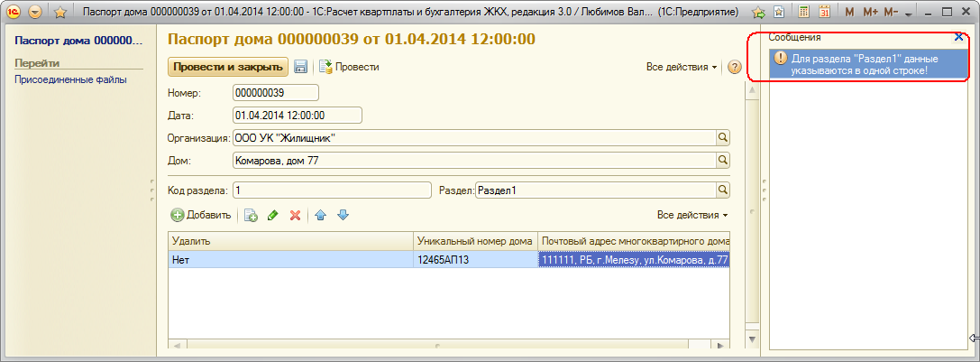Select the 'Нет' cell in the table
The image size is (980, 362).
[x=290, y=260]
